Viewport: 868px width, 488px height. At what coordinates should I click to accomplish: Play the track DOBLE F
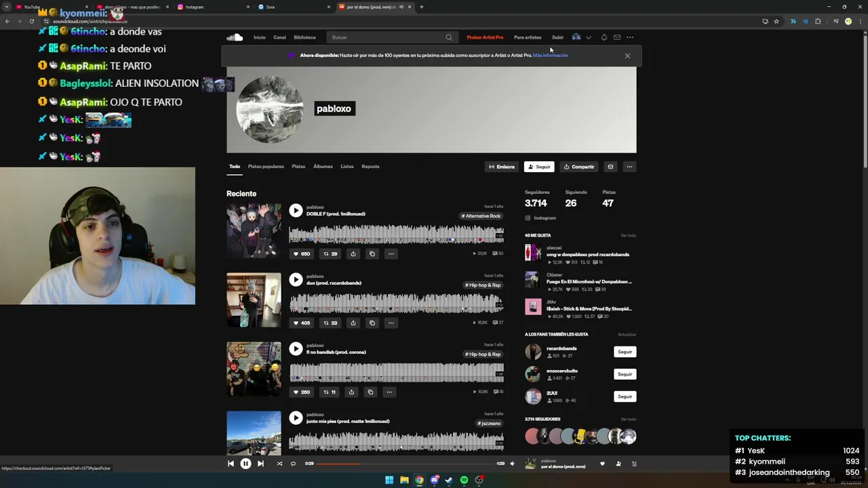coord(296,210)
